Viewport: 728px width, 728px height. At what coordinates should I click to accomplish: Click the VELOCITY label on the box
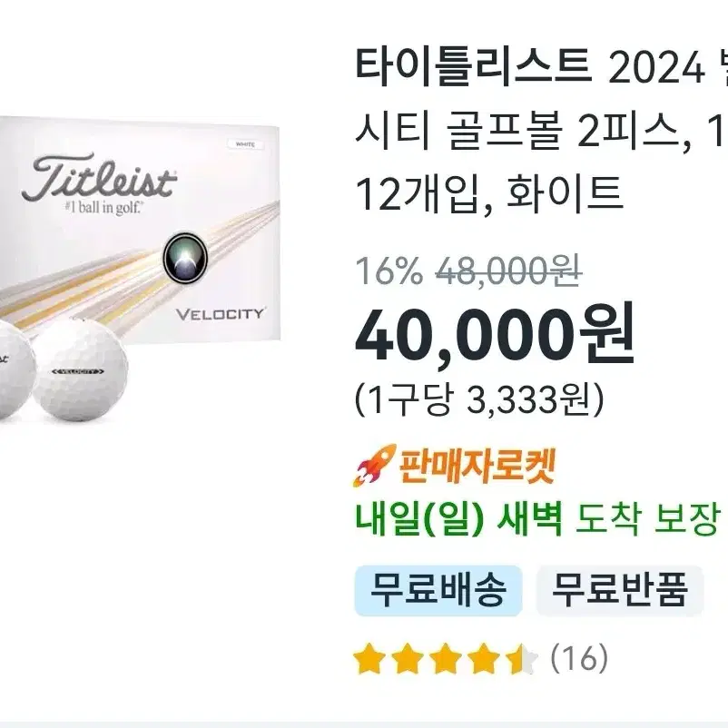coord(220,314)
